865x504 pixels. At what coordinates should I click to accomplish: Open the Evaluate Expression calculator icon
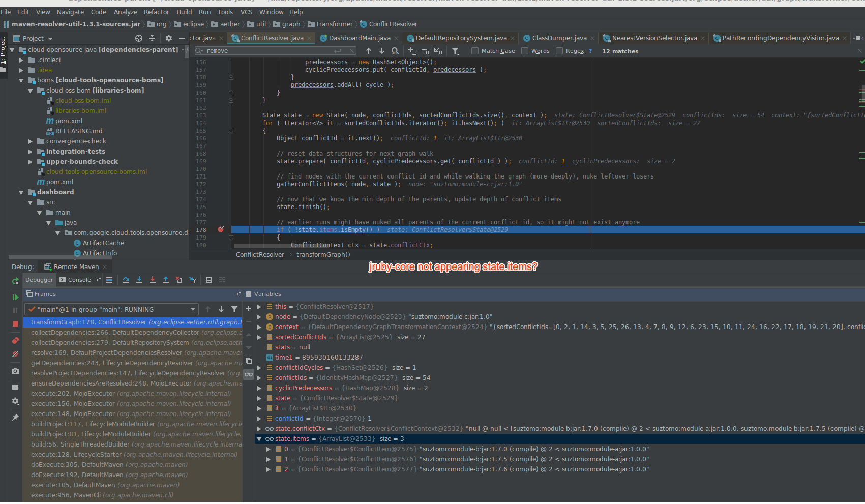click(x=209, y=279)
